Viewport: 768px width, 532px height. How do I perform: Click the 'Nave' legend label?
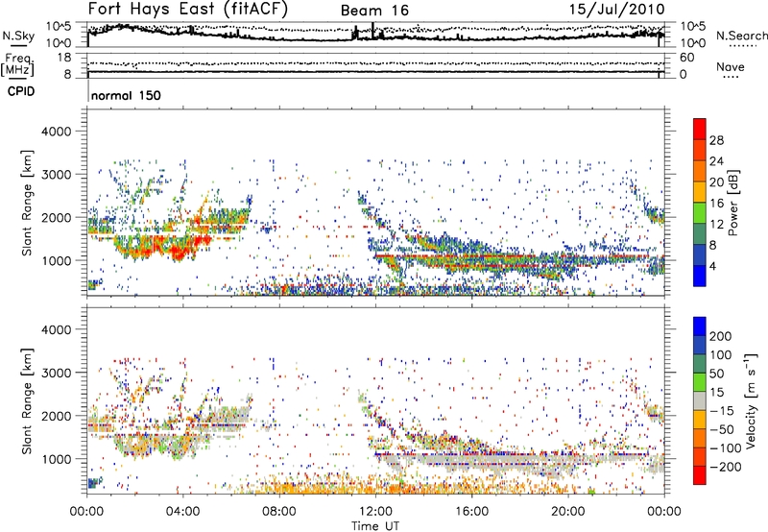point(730,66)
